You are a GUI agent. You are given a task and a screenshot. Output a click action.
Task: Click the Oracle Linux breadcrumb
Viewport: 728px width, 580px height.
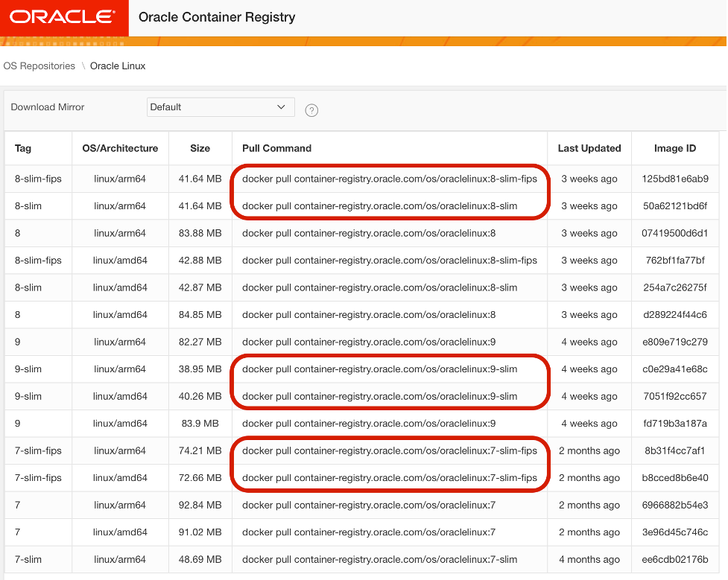(x=118, y=66)
